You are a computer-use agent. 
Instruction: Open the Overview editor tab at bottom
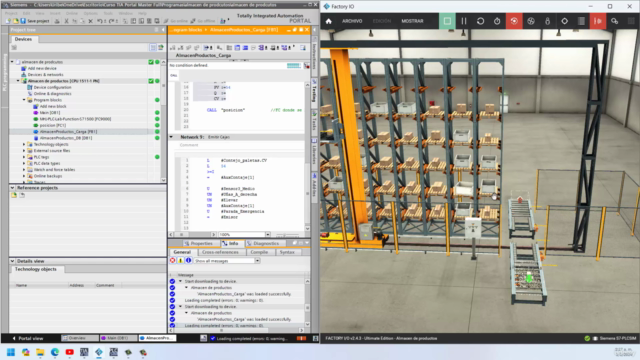(x=80, y=338)
